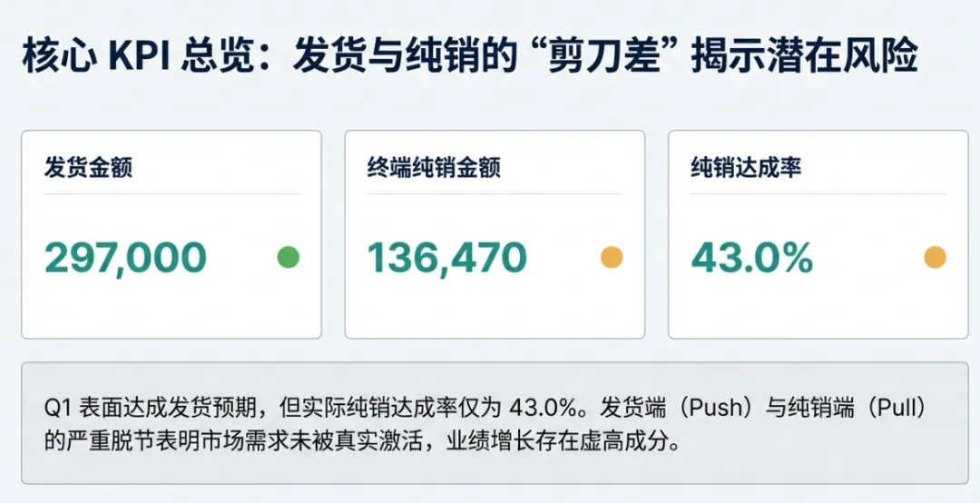Select the large 43.0% achievement rate value
980x503 pixels.
pyautogui.click(x=751, y=259)
